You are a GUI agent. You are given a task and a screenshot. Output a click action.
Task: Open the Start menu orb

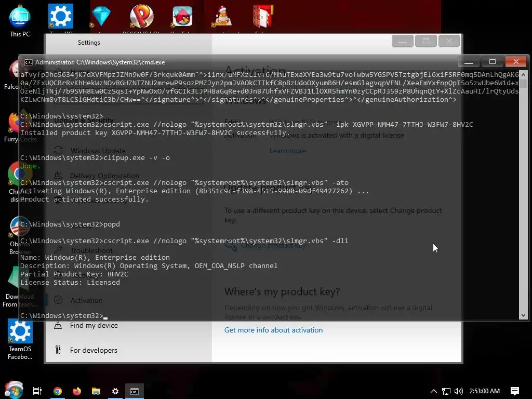coord(14,390)
